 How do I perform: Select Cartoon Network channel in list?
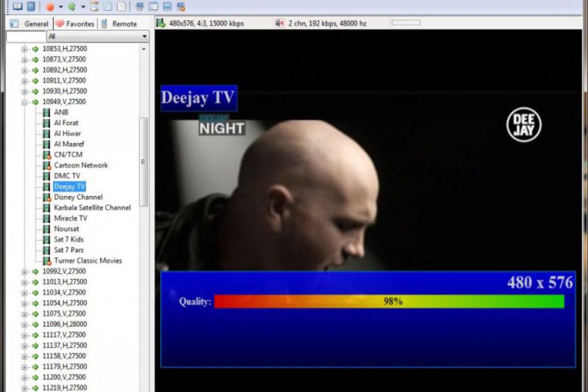(81, 165)
